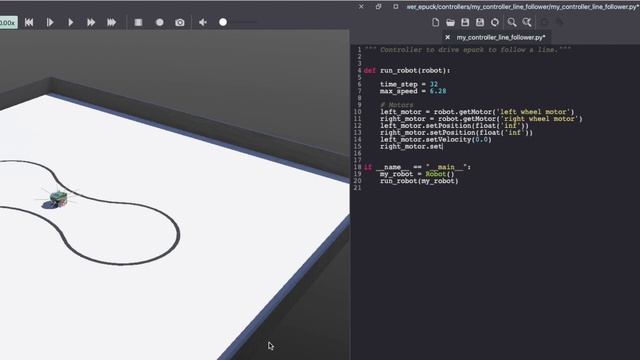Click the docstring comment on line 1
The width and height of the screenshot is (640, 360).
point(468,50)
